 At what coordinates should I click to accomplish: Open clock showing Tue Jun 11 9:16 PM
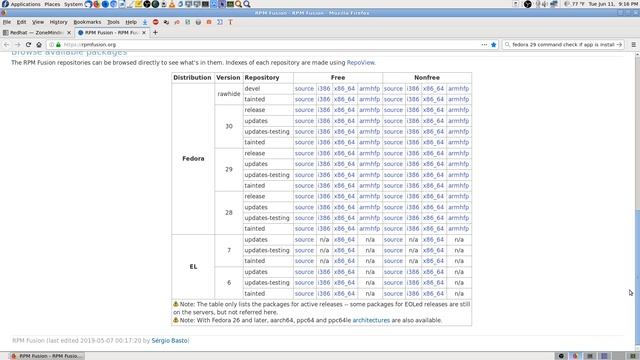pyautogui.click(x=613, y=4)
